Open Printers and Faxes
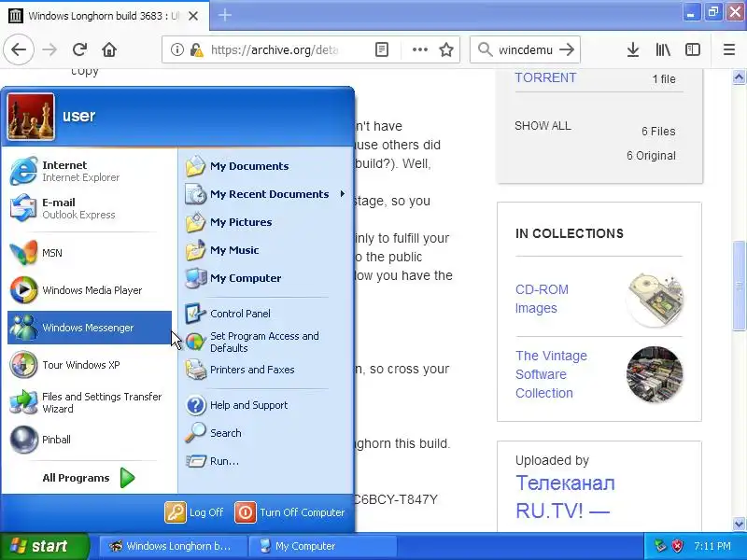747x560 pixels. (265, 370)
